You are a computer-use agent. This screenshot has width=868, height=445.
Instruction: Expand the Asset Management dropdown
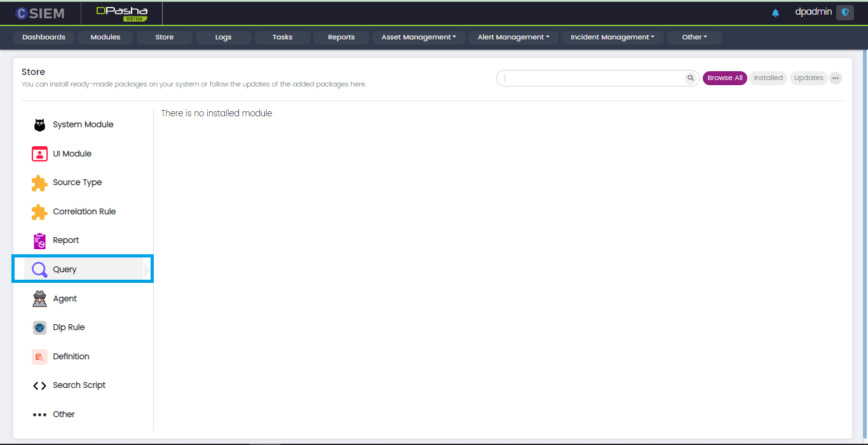coord(419,38)
